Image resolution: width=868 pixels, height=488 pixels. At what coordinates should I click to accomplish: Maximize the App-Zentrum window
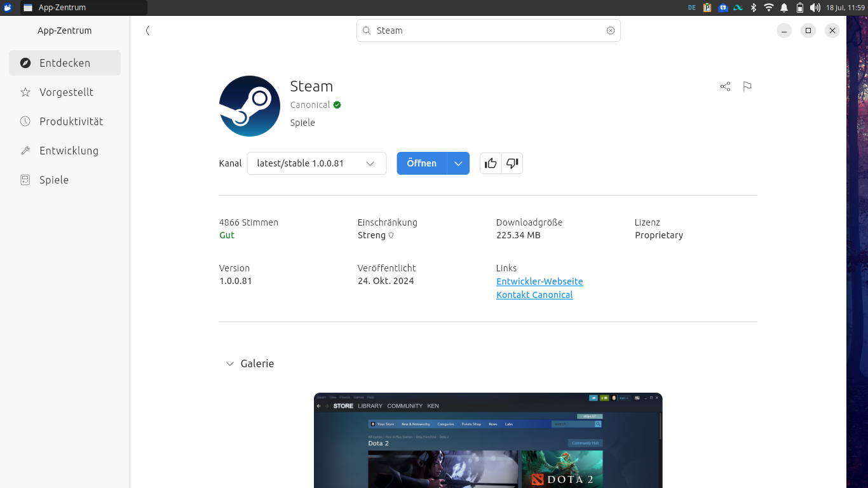(x=808, y=30)
